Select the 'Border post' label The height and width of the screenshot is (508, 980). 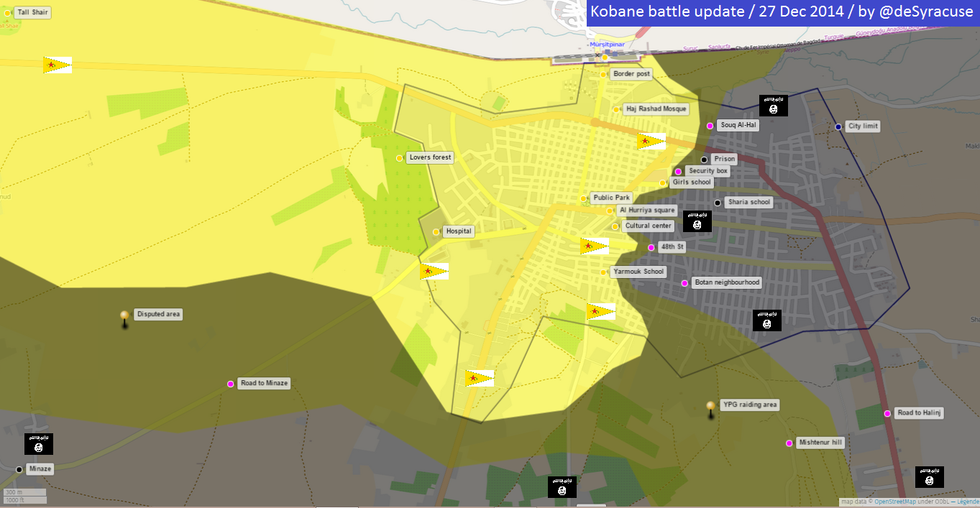[x=632, y=74]
